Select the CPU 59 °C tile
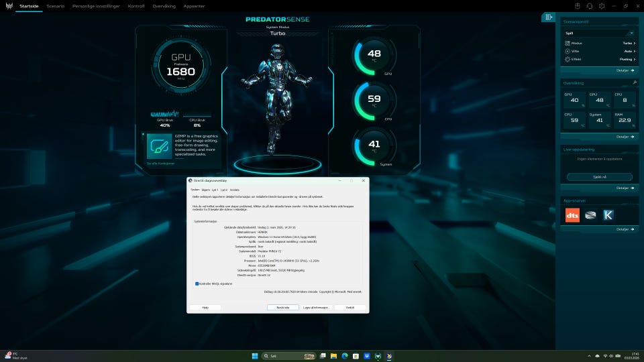 [x=574, y=120]
